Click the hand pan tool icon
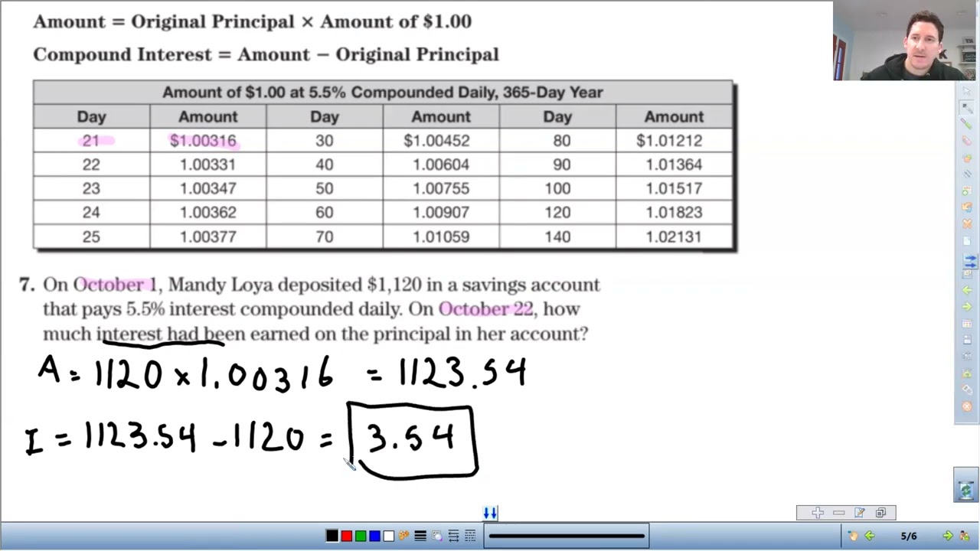980x551 pixels. (x=854, y=536)
